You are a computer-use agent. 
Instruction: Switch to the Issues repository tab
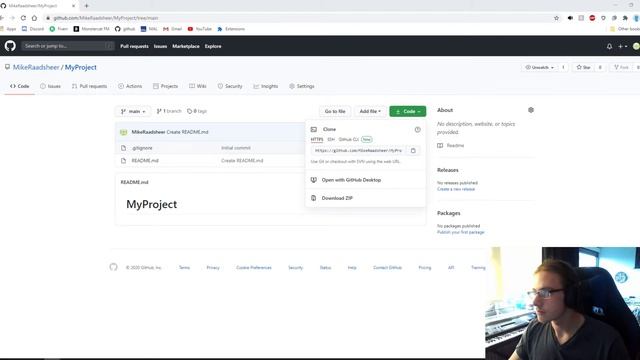pyautogui.click(x=51, y=86)
